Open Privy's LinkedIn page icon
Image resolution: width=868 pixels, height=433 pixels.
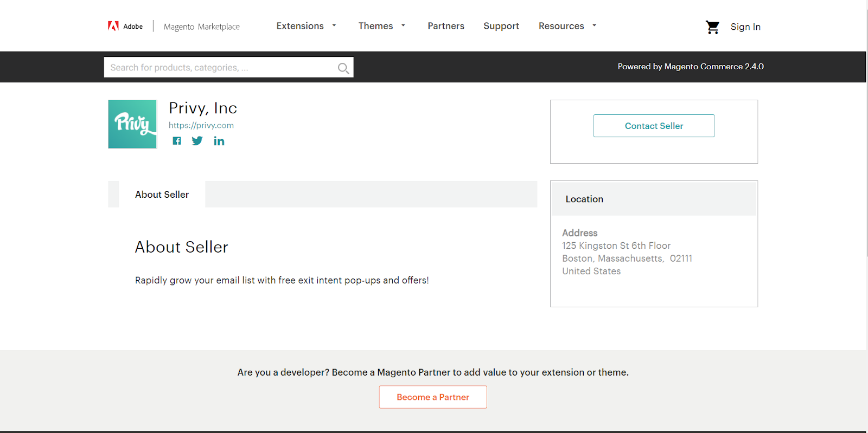pyautogui.click(x=219, y=141)
